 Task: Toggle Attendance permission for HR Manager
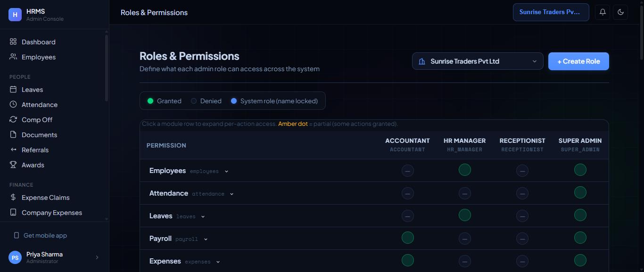pos(465,193)
